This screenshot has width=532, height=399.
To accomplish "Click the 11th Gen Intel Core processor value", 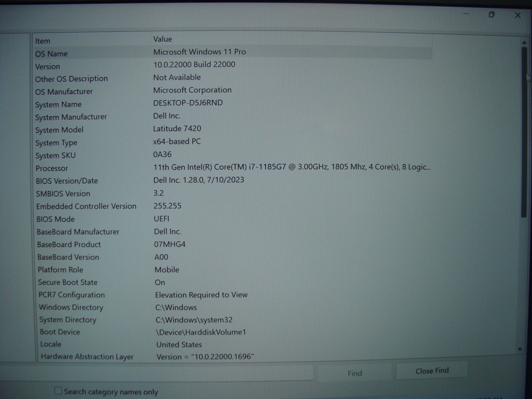I will [x=292, y=167].
